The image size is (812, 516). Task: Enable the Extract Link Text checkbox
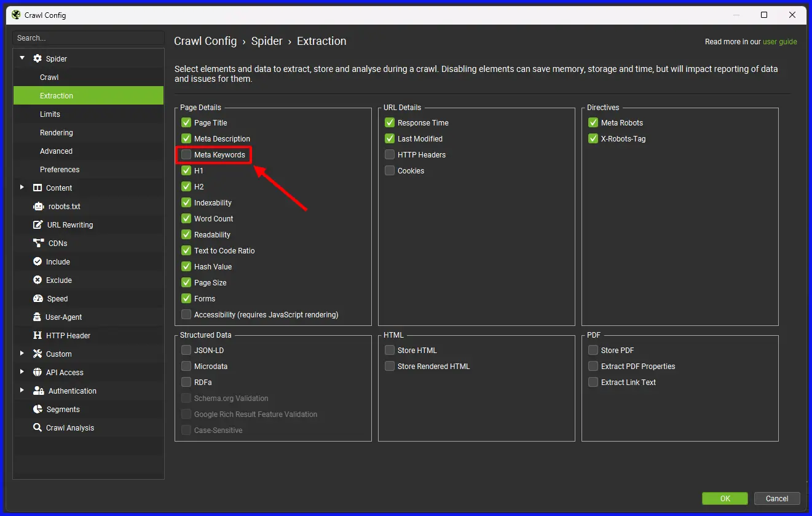click(593, 382)
